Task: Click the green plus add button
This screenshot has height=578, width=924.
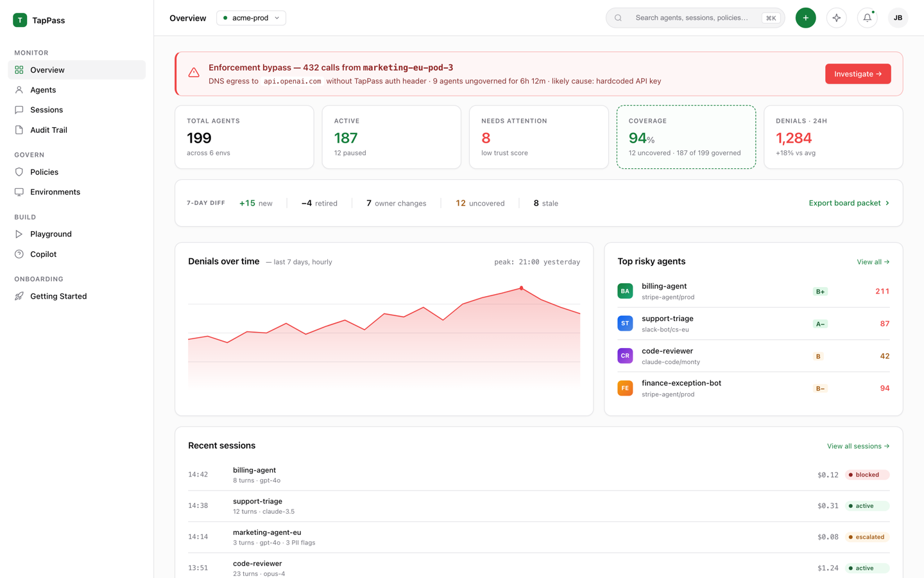Action: pyautogui.click(x=806, y=18)
